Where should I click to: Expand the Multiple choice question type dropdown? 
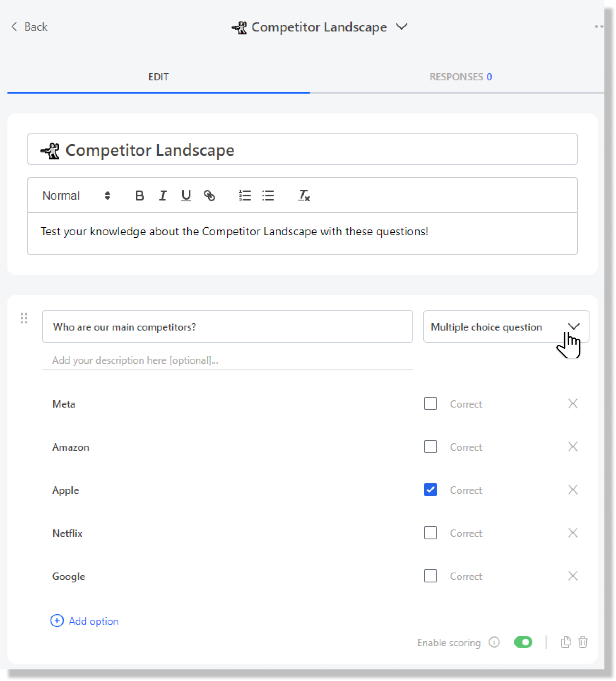(506, 327)
